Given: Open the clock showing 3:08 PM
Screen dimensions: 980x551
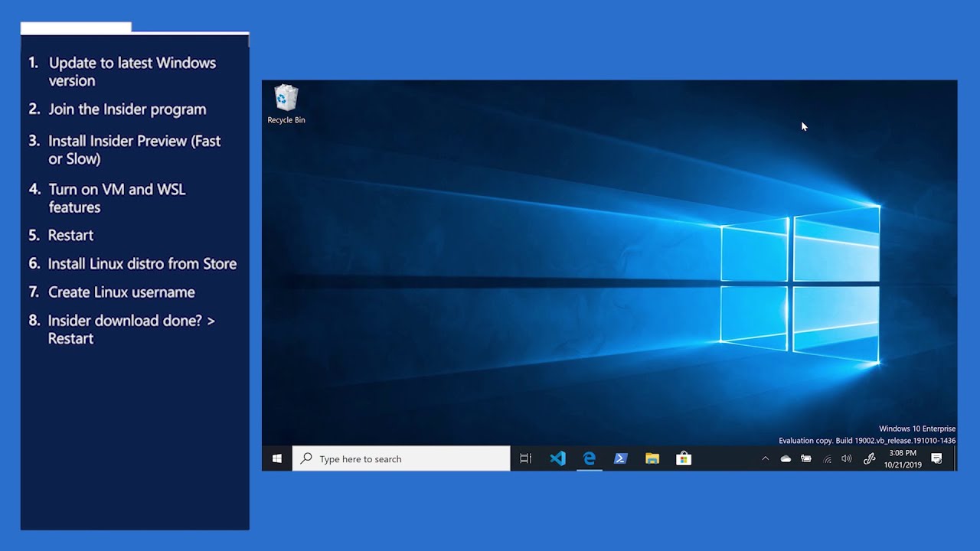Looking at the screenshot, I should tap(903, 459).
